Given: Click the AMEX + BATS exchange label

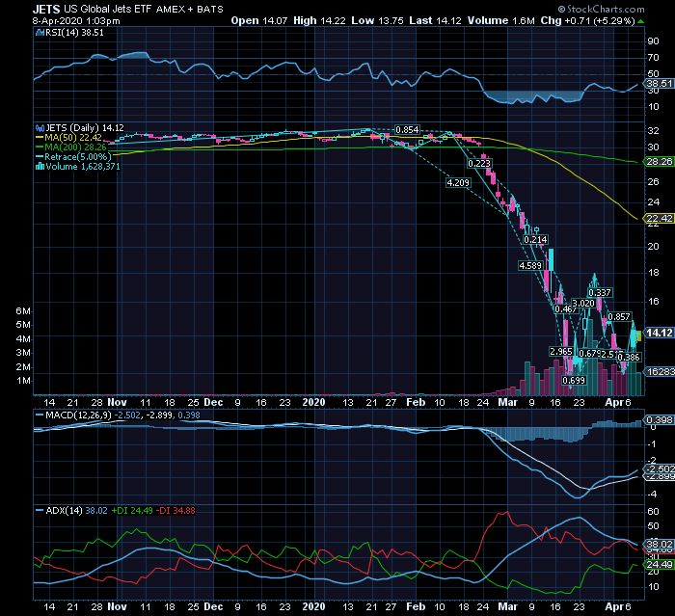Looking at the screenshot, I should pyautogui.click(x=189, y=10).
